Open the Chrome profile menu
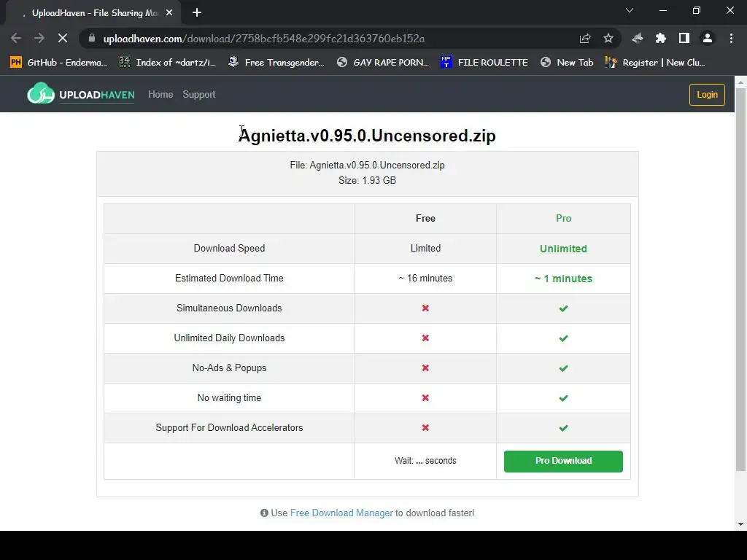Image resolution: width=747 pixels, height=560 pixels. (x=708, y=38)
